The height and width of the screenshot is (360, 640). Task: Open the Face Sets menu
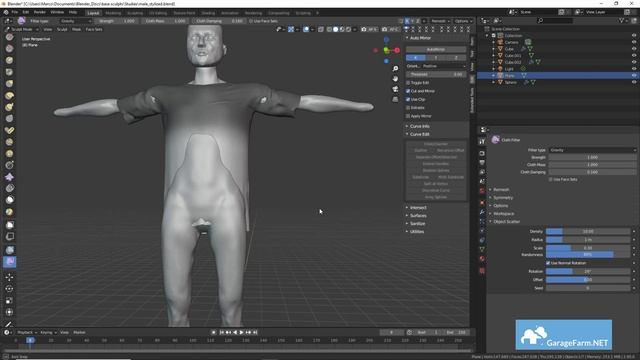[94, 29]
